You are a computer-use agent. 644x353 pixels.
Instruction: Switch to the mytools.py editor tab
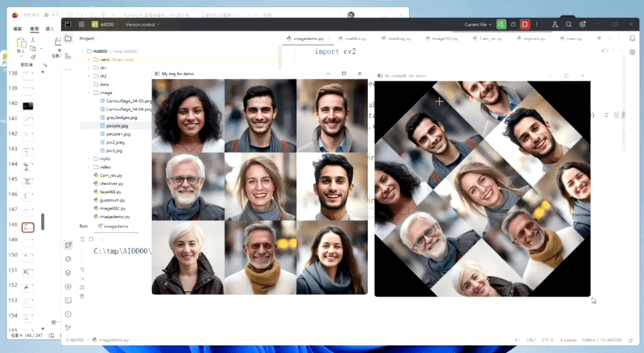point(526,38)
